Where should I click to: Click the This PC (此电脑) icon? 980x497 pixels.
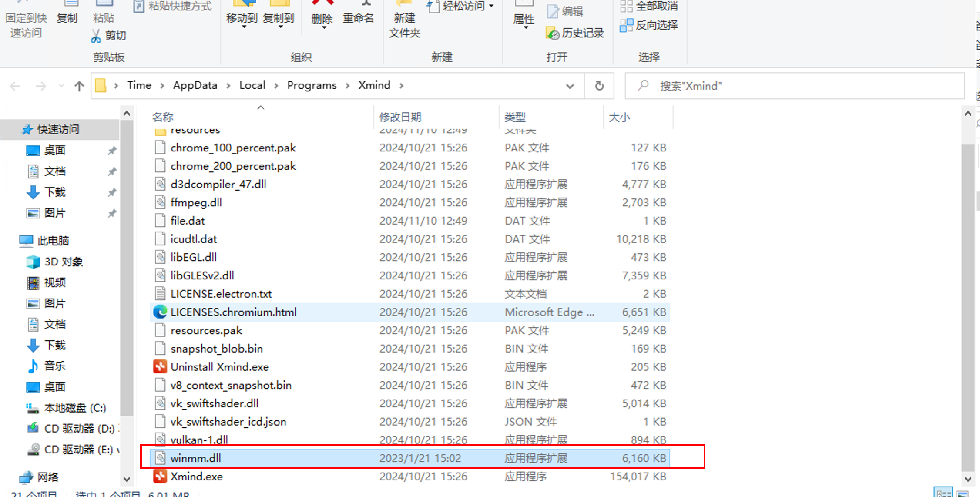pyautogui.click(x=26, y=241)
